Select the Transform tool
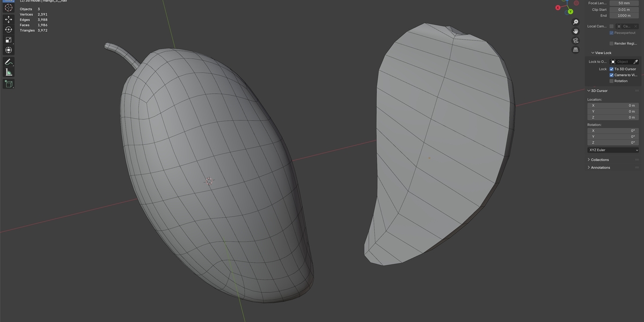Image resolution: width=644 pixels, height=322 pixels. [x=9, y=50]
